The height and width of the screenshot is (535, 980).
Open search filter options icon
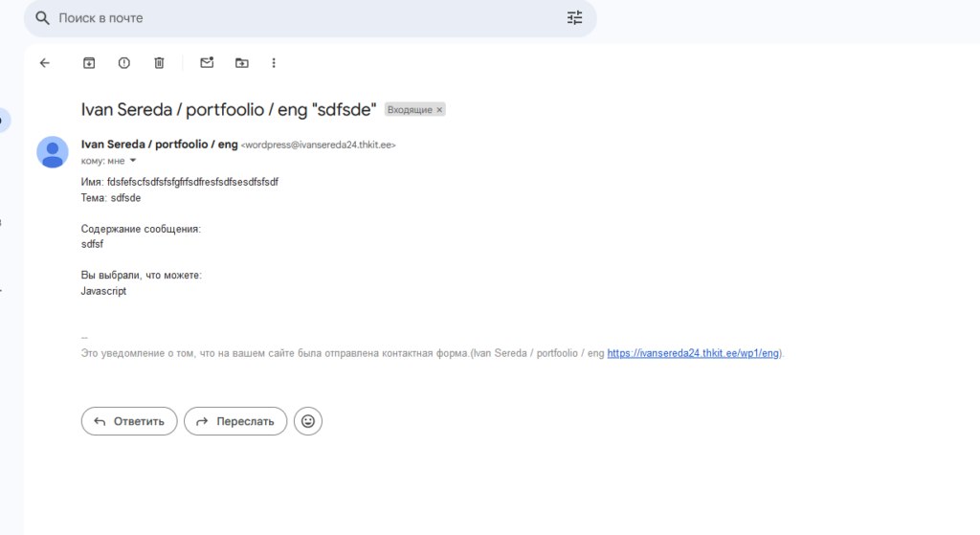click(574, 18)
